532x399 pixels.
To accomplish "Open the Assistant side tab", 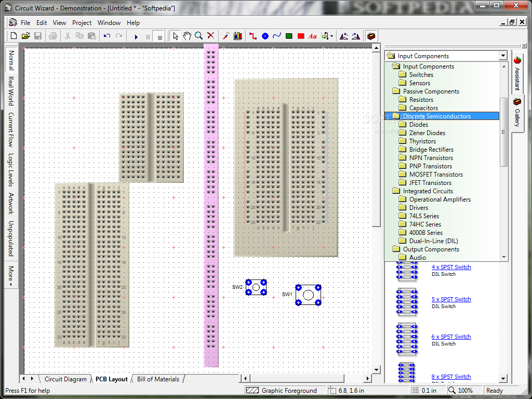I will tap(517, 74).
